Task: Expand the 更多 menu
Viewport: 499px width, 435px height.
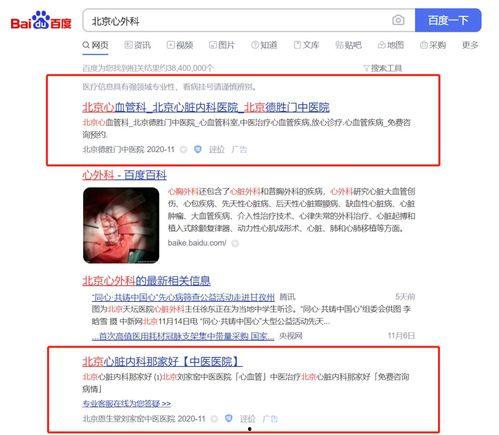Action: pos(470,45)
